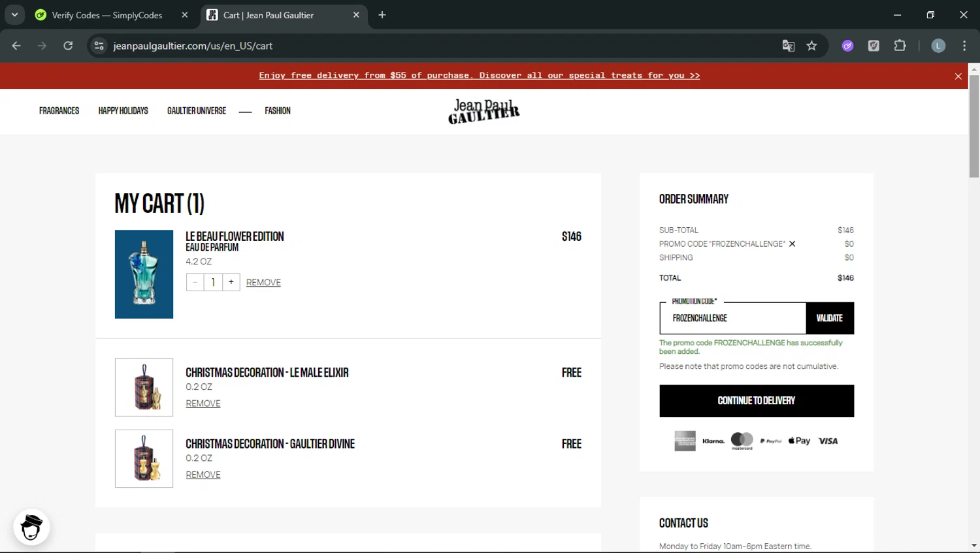
Task: Click the Christmas Decoration Le Male Elixir title
Action: click(x=267, y=373)
